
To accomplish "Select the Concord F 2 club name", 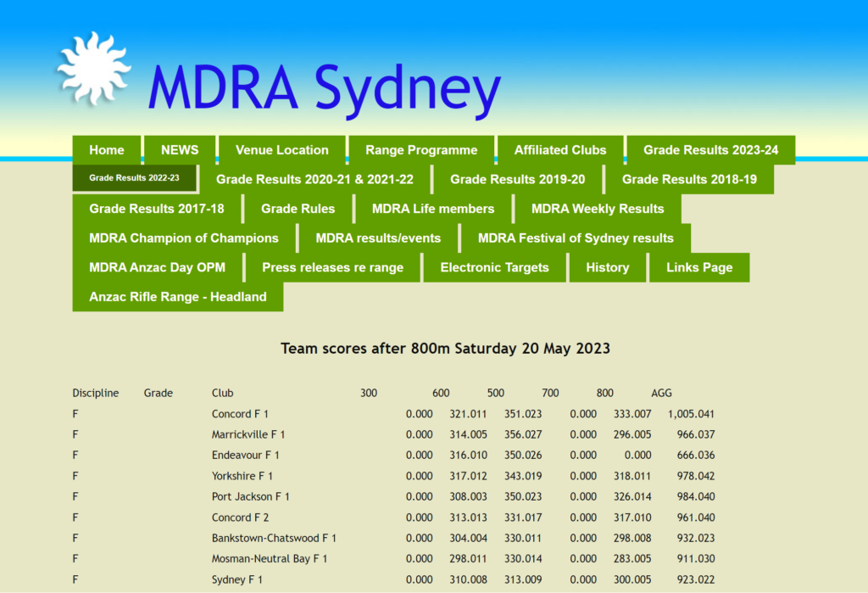I will [x=240, y=517].
